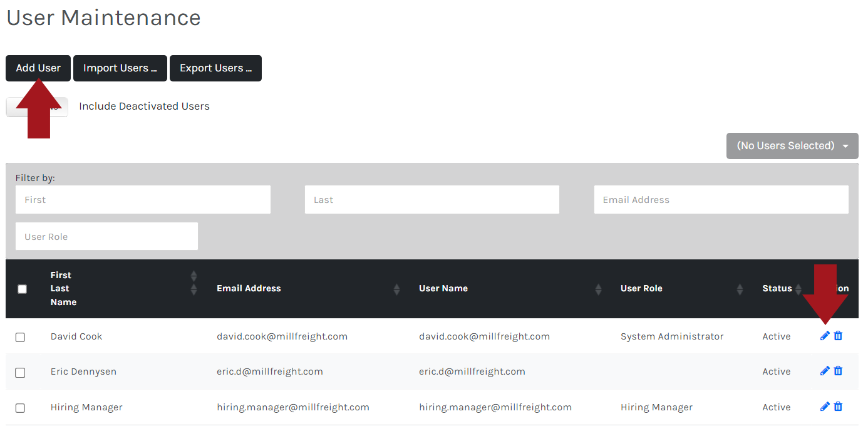This screenshot has width=868, height=426.
Task: Open the No Users Selected dropdown
Action: [792, 146]
